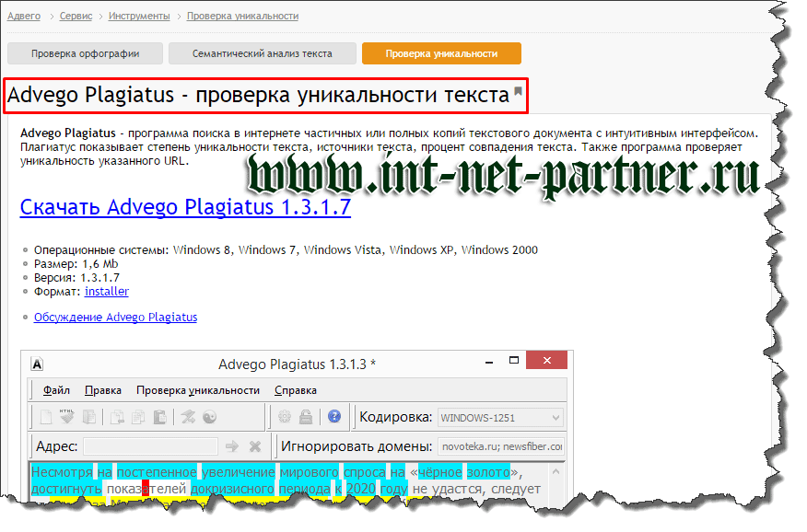Click the cancel X icon beside address field
This screenshot has height=532, width=807.
(255, 446)
